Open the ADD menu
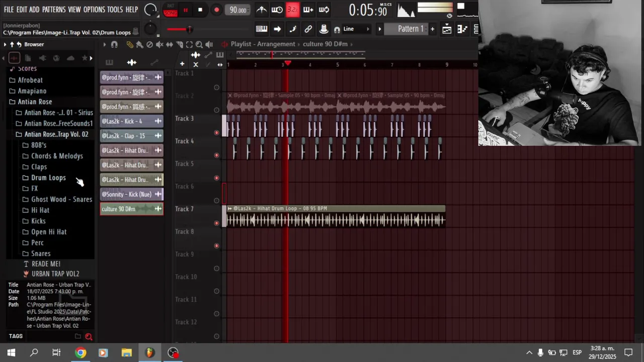The height and width of the screenshot is (362, 644). [34, 10]
